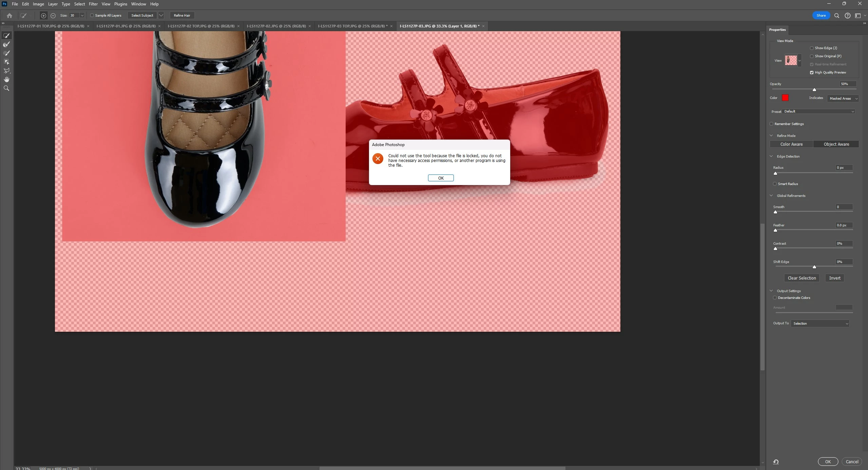This screenshot has height=470, width=868.
Task: Open the Indicates Masked Areas dropdown
Action: [843, 99]
